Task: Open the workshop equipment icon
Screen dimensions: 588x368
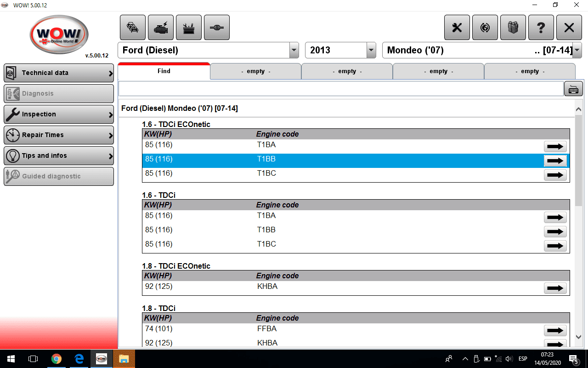Action: click(x=188, y=28)
